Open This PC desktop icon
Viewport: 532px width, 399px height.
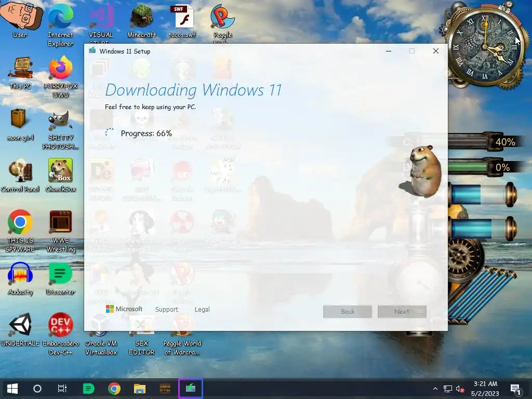(x=20, y=73)
